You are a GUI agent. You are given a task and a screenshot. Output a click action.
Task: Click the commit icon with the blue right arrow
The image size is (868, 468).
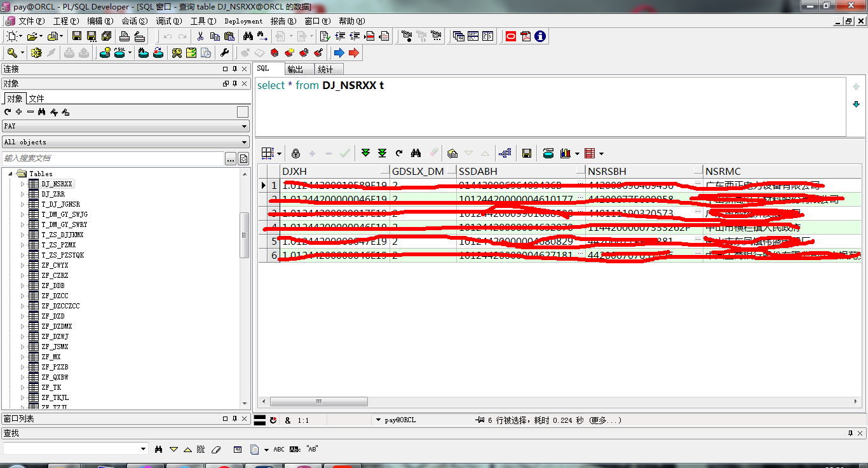click(339, 53)
